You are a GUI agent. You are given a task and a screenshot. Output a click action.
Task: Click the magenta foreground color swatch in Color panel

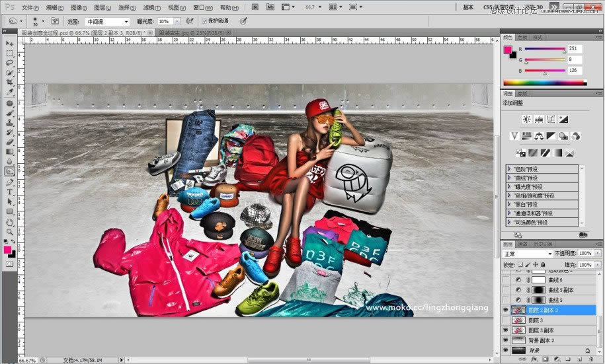point(507,50)
